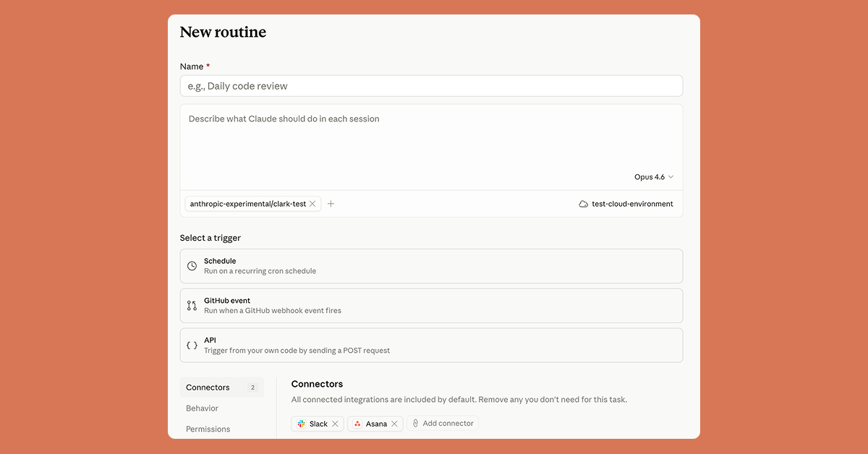This screenshot has width=868, height=454.
Task: Click the routine Name input field
Action: (x=431, y=85)
